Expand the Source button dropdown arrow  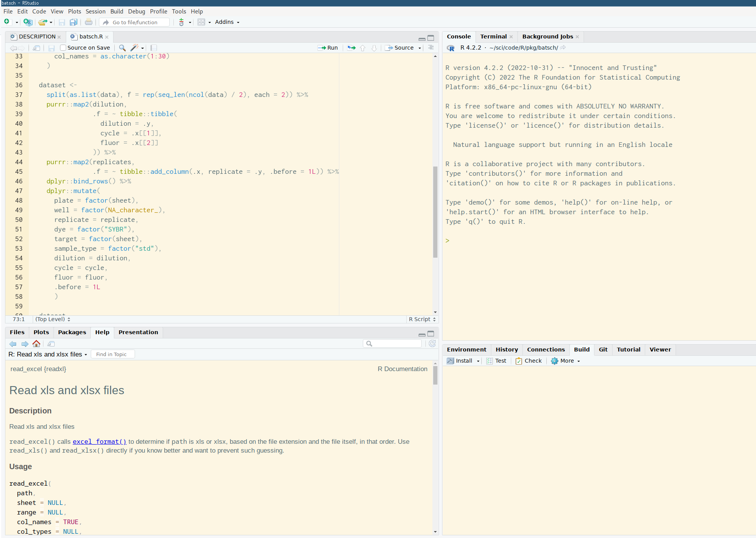419,48
